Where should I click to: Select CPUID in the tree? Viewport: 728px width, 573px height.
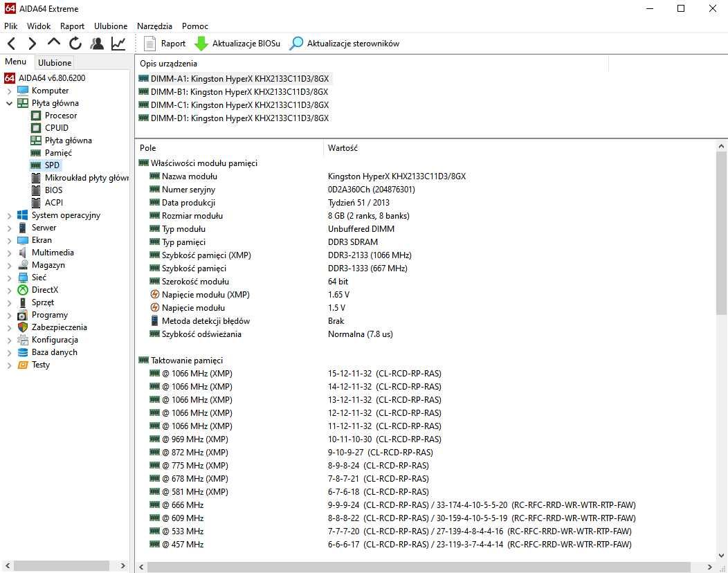click(57, 128)
